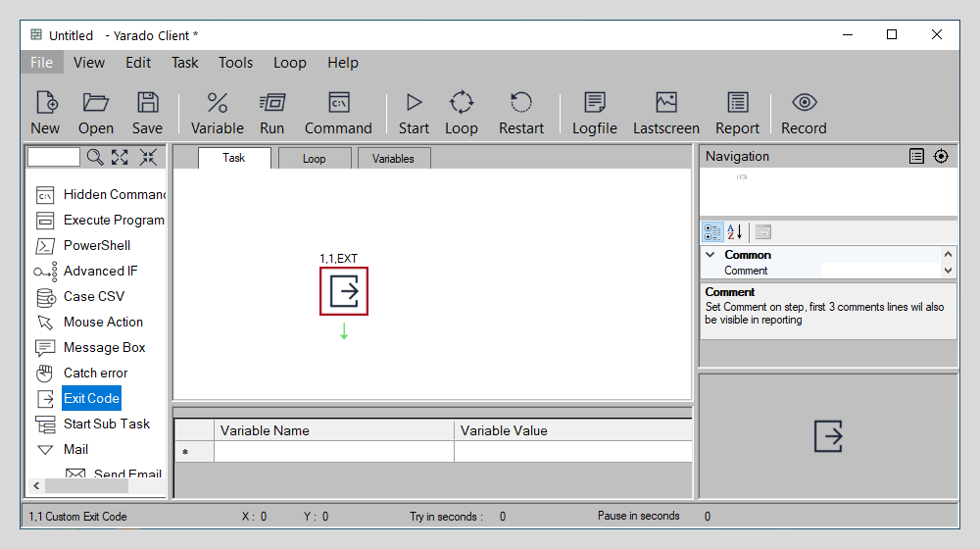Screen dimensions: 980x549
Task: Toggle Categorized view in property grid
Action: pyautogui.click(x=712, y=232)
